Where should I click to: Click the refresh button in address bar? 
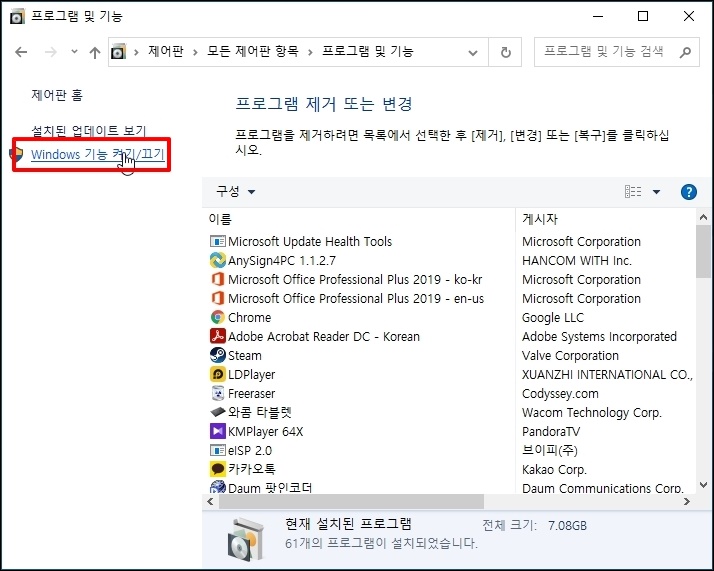point(505,52)
